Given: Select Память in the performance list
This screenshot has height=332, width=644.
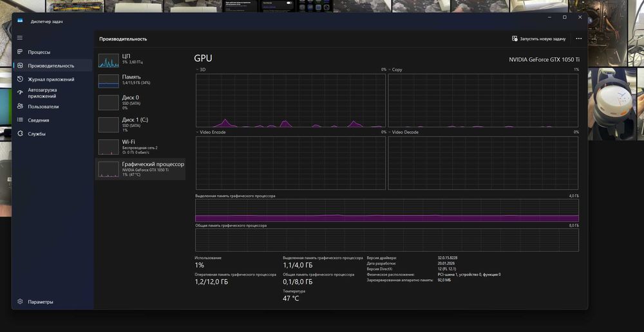Looking at the screenshot, I should tap(140, 80).
